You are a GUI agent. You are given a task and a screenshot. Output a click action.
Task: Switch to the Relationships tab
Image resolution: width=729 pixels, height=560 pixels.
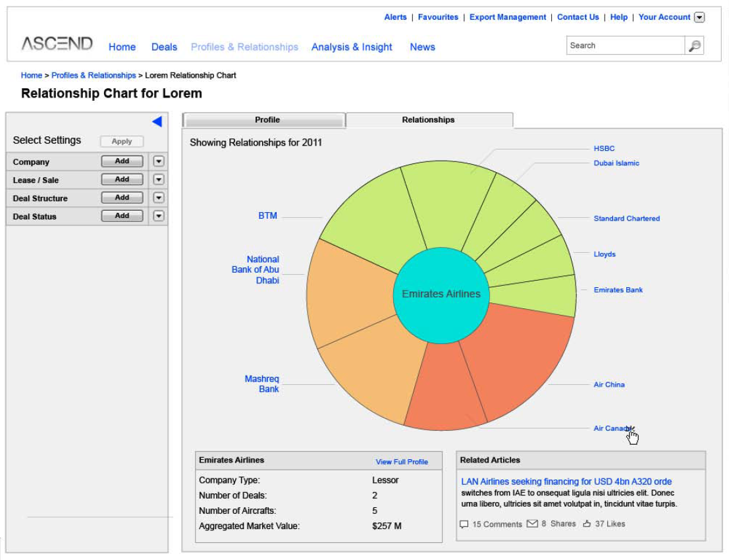tap(429, 120)
